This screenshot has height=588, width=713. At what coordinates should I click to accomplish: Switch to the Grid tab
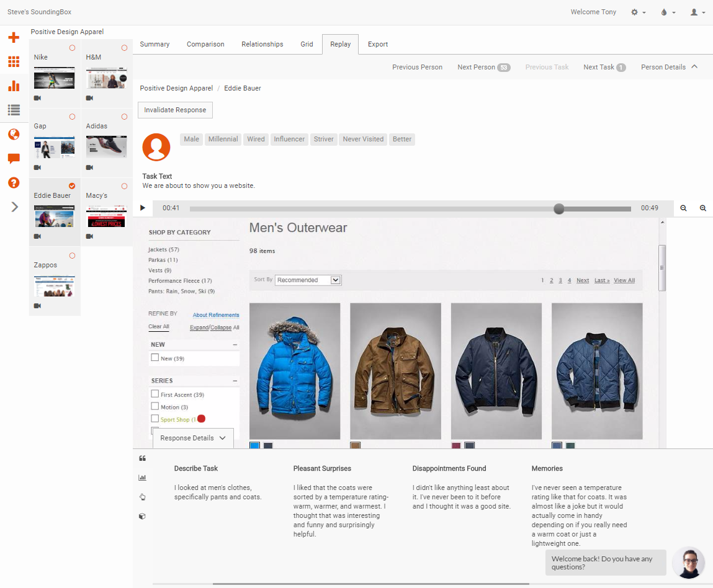click(307, 44)
